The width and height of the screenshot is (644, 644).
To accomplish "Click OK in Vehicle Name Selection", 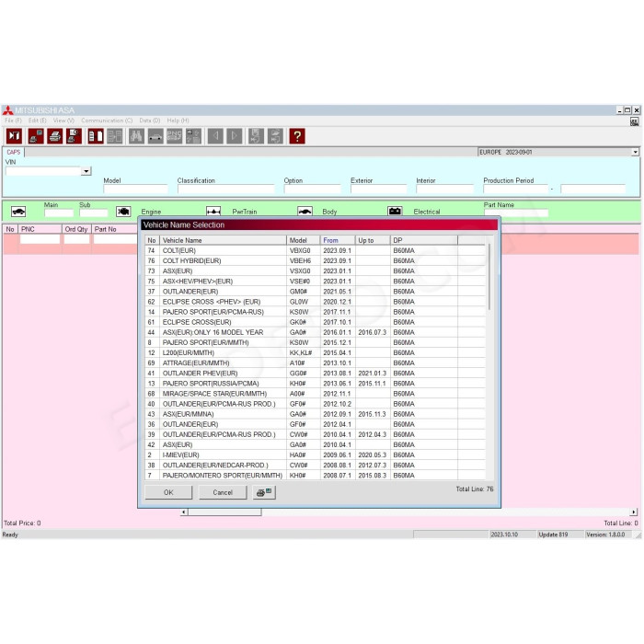I will (168, 492).
